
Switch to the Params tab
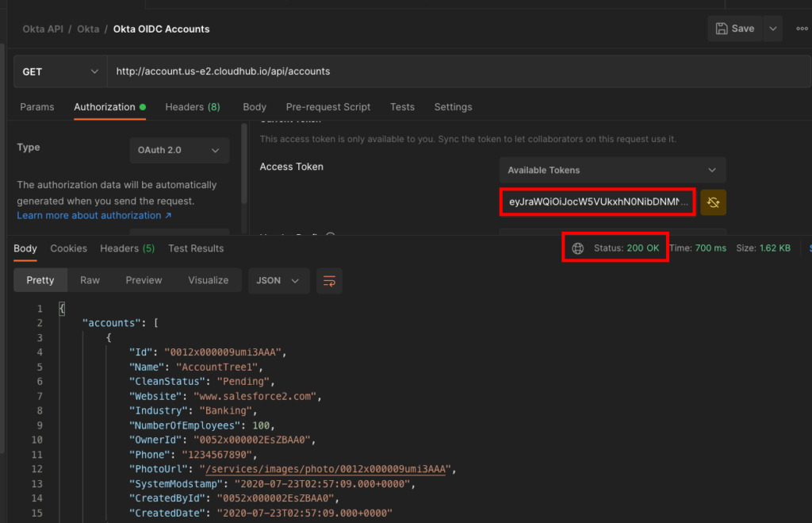coord(37,107)
